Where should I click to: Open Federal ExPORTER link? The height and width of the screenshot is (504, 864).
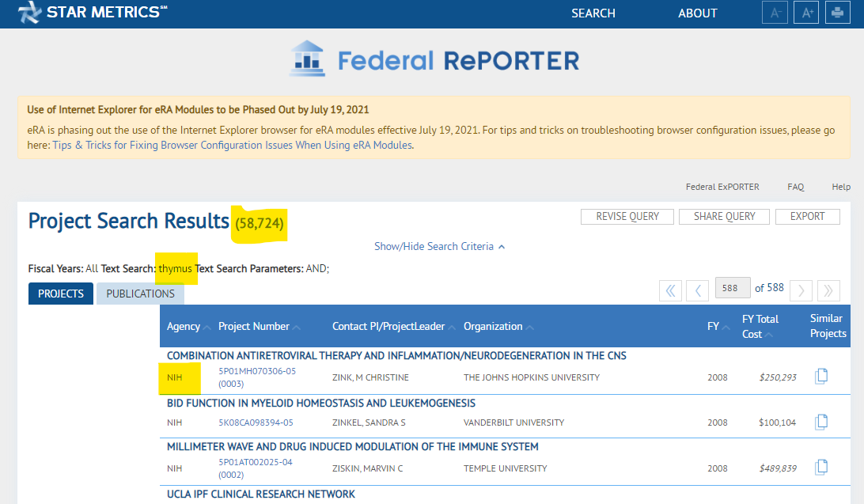722,187
